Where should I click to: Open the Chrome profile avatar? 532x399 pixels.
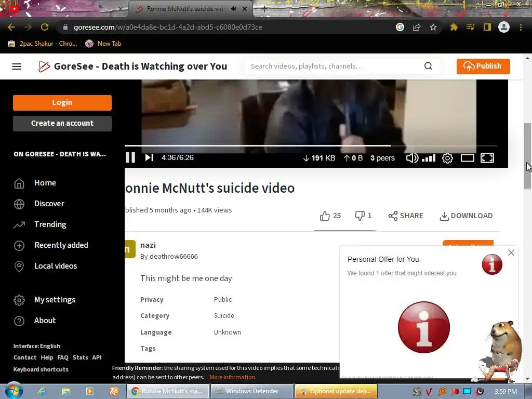[x=504, y=27]
